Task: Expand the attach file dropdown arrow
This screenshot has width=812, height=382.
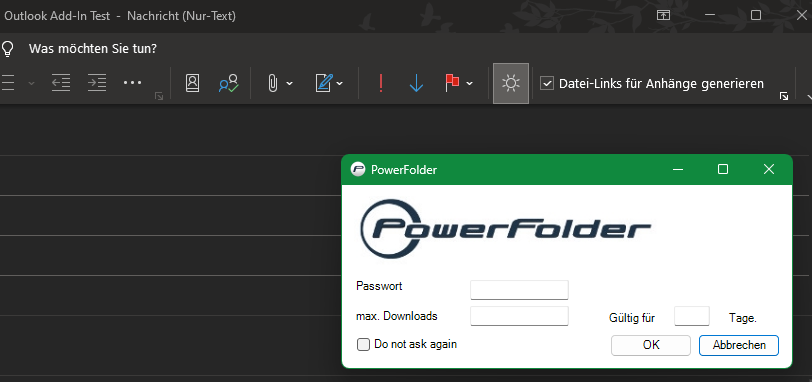Action: (289, 83)
